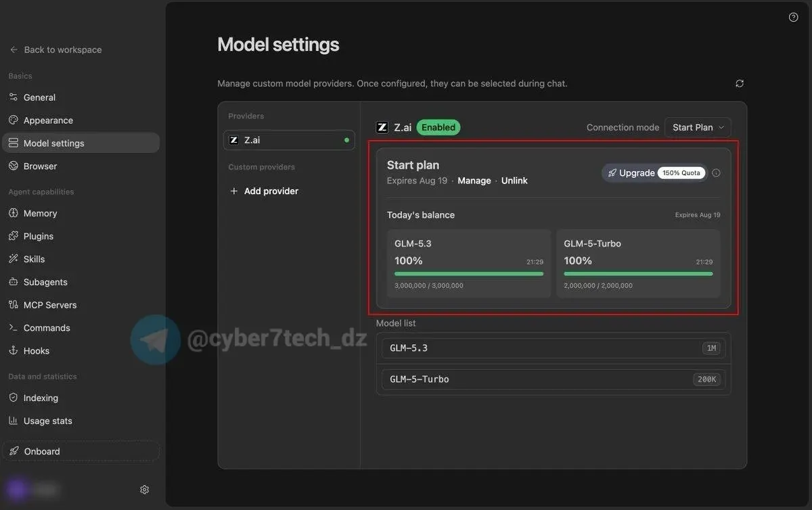Open the Hooks page
This screenshot has height=510, width=812.
(81, 351)
